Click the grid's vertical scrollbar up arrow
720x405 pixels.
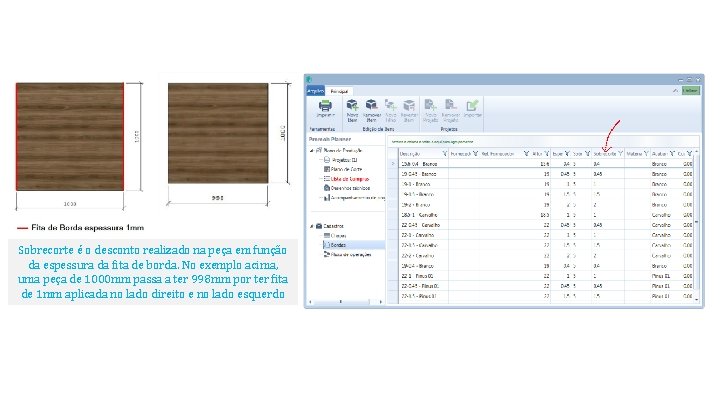(697, 152)
